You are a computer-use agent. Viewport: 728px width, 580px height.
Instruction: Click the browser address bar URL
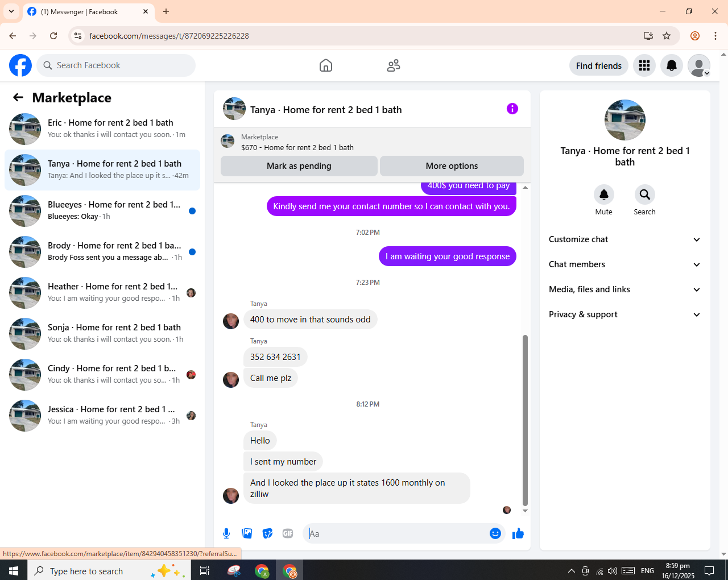tap(169, 36)
